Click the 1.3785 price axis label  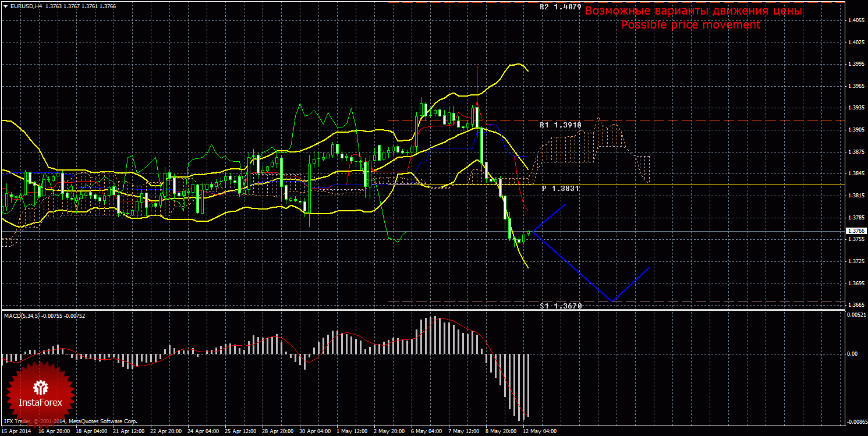855,218
